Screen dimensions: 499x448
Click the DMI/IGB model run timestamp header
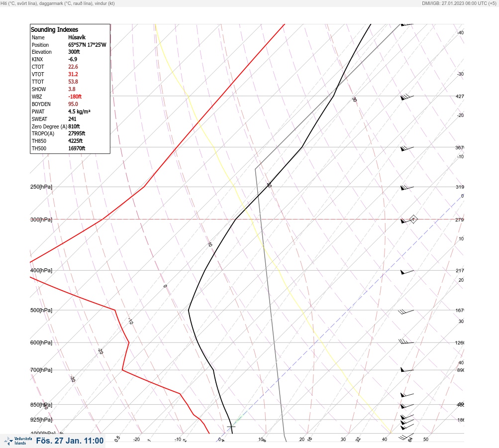[459, 3]
